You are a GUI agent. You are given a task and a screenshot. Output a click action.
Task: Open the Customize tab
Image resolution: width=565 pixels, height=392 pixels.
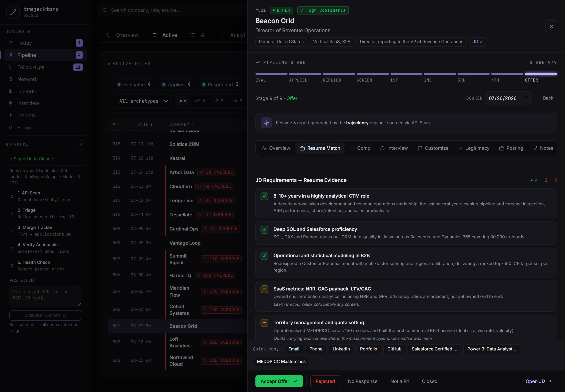coord(433,148)
